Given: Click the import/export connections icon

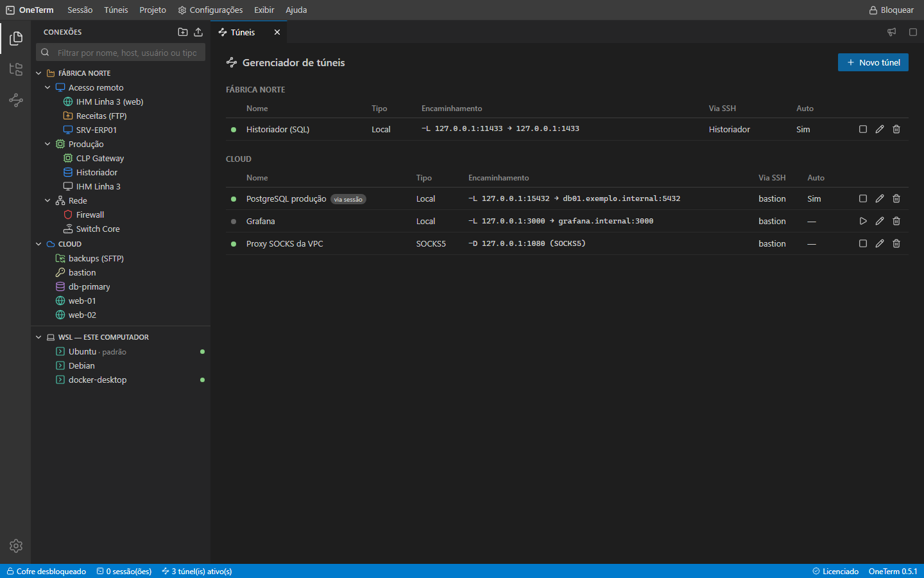Looking at the screenshot, I should pyautogui.click(x=198, y=32).
